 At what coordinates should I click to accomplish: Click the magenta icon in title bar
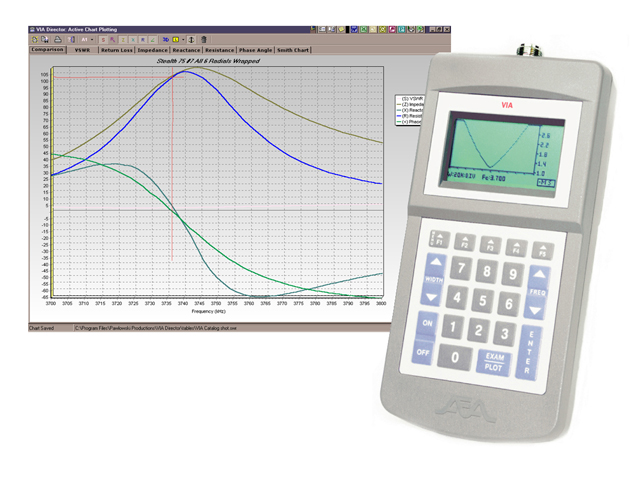point(392,29)
